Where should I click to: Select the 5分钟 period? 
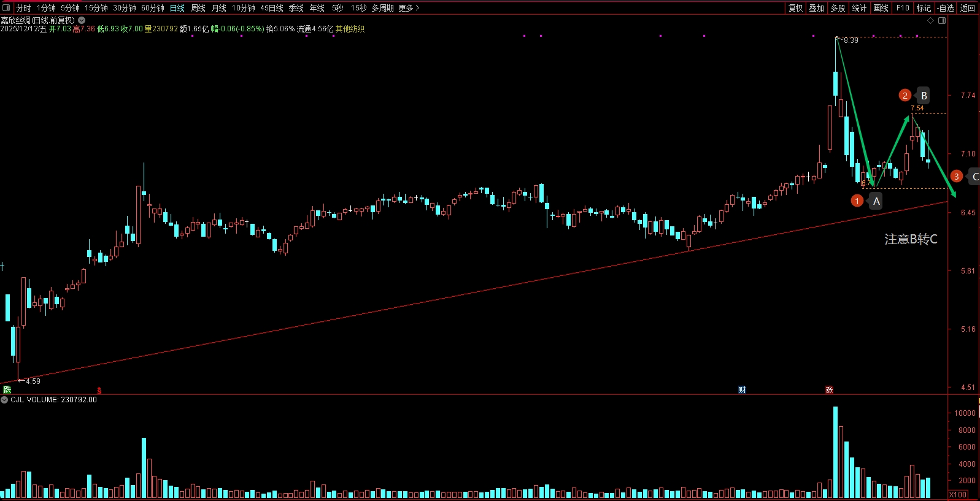pos(70,8)
